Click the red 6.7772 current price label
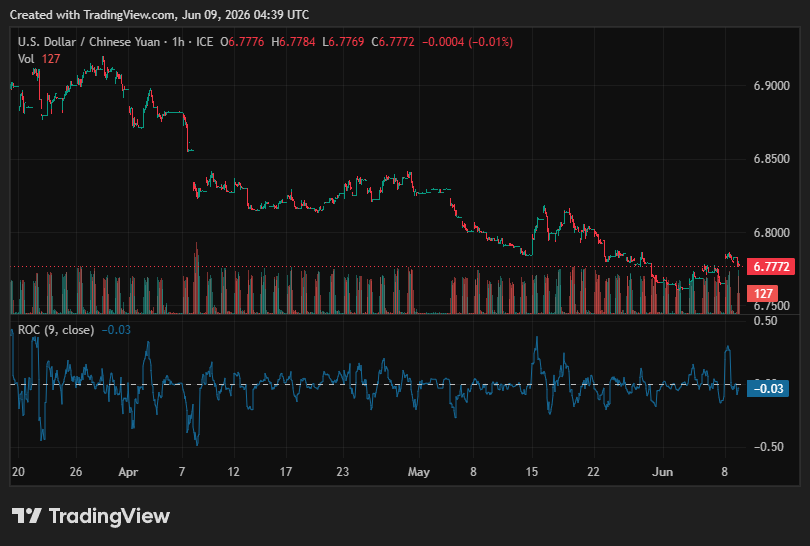This screenshot has height=546, width=810. pos(771,267)
